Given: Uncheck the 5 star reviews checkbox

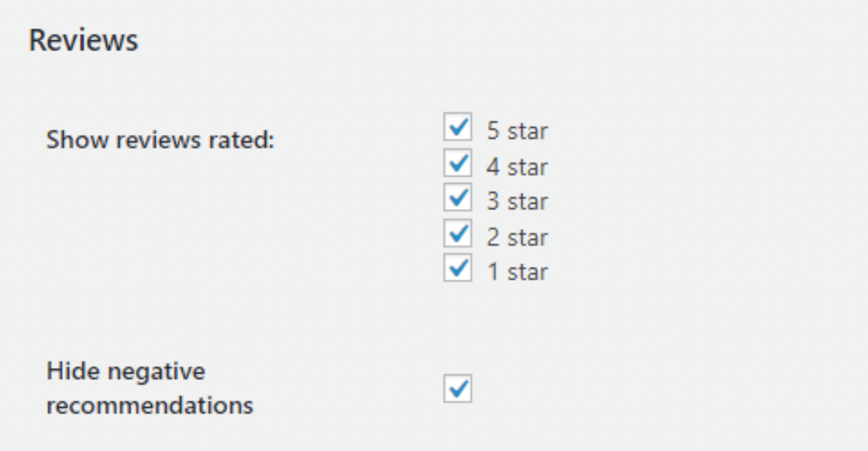Looking at the screenshot, I should click(458, 128).
